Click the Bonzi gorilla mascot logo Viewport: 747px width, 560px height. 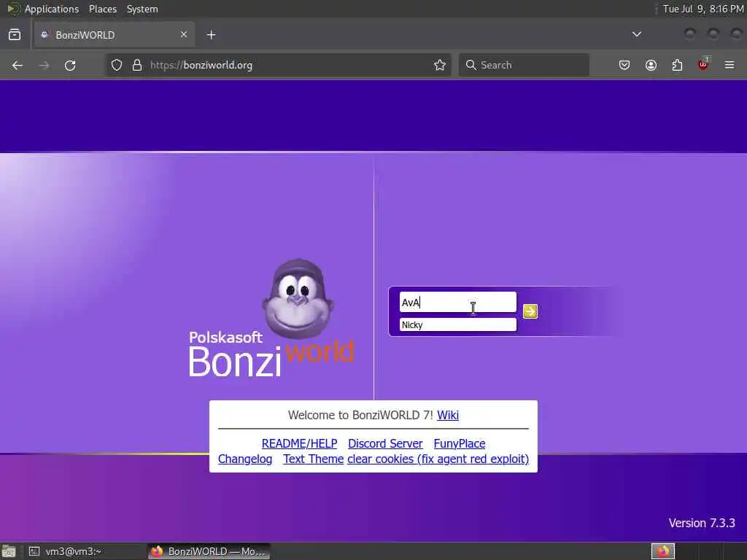tap(298, 299)
